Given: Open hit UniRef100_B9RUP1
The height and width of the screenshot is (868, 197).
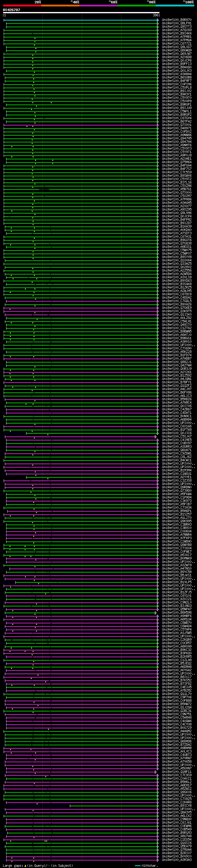Looking at the screenshot, I should (176, 104).
